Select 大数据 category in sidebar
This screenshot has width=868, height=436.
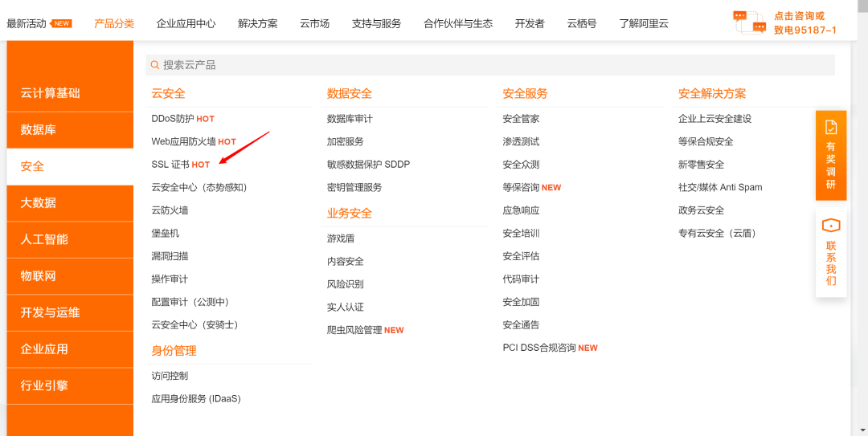[70, 203]
